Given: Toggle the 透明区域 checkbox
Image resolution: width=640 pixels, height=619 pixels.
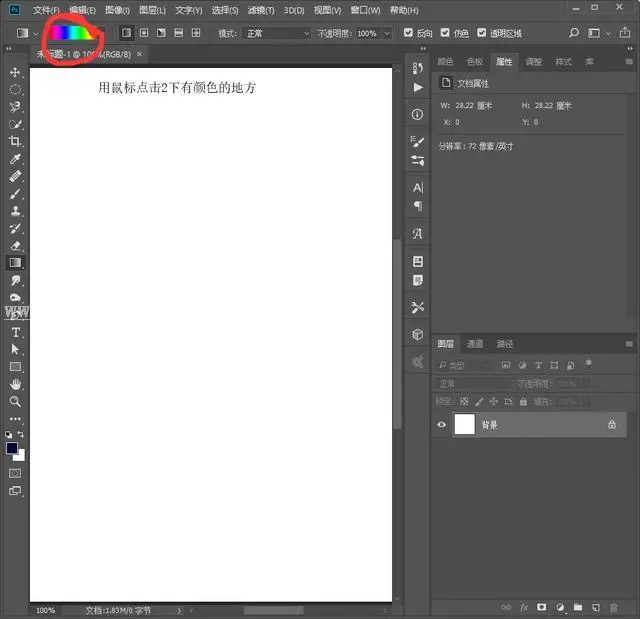Looking at the screenshot, I should point(482,33).
